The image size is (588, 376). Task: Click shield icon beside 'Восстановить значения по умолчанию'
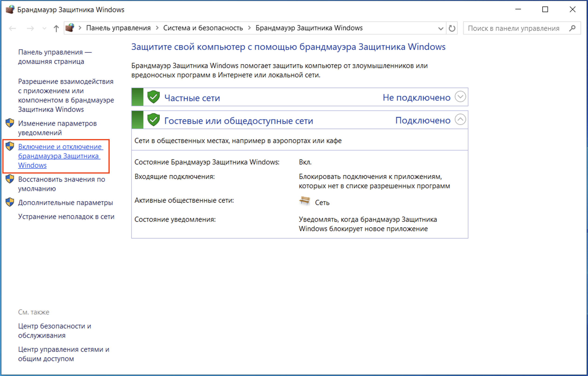point(10,179)
